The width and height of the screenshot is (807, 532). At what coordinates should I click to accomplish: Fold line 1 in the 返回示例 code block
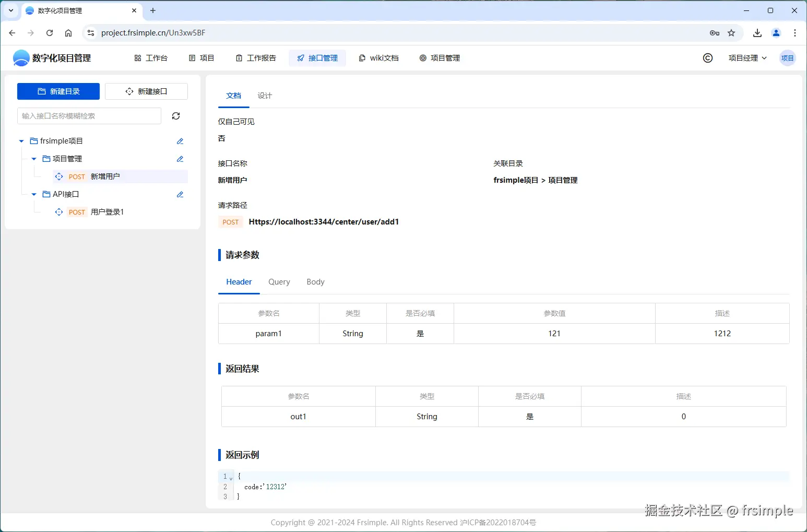[x=230, y=476]
